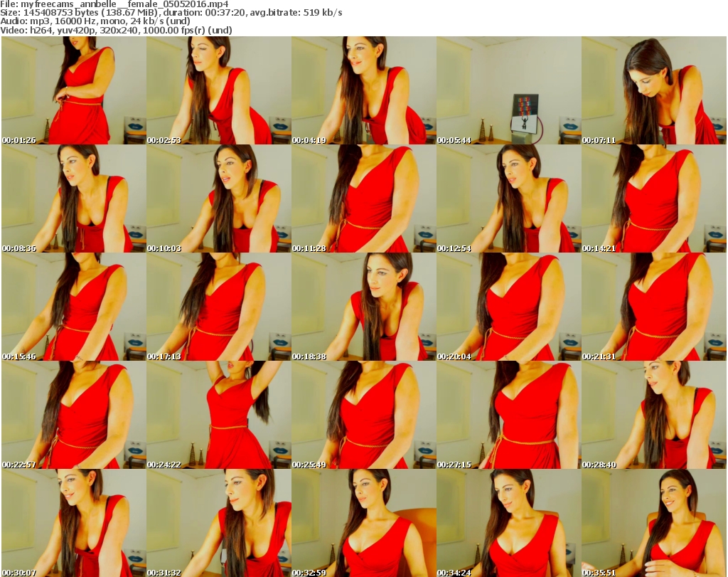Select the thumbnail stamped 00:21:31
This screenshot has width=728, height=577.
(x=654, y=307)
